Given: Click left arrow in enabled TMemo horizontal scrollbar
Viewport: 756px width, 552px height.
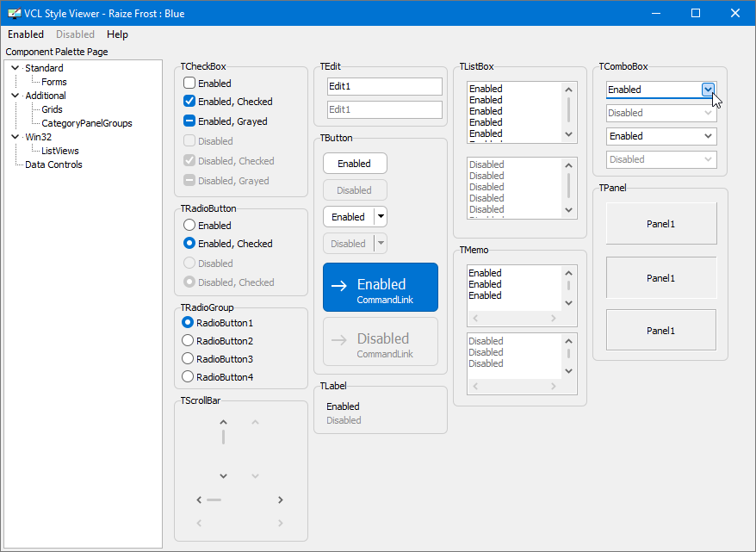Looking at the screenshot, I should tap(475, 318).
